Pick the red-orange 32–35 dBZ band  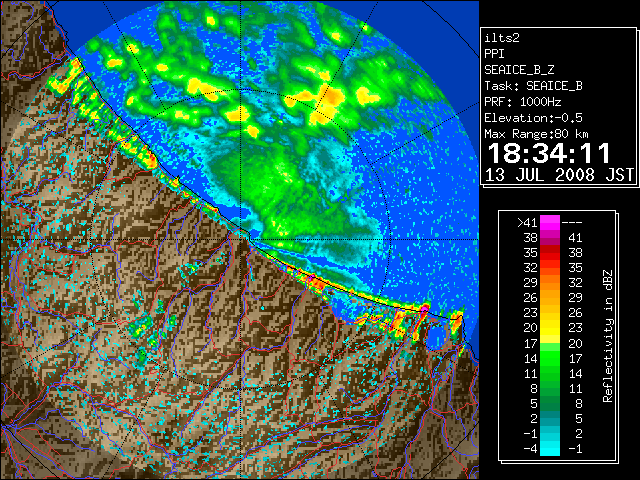[x=550, y=268]
